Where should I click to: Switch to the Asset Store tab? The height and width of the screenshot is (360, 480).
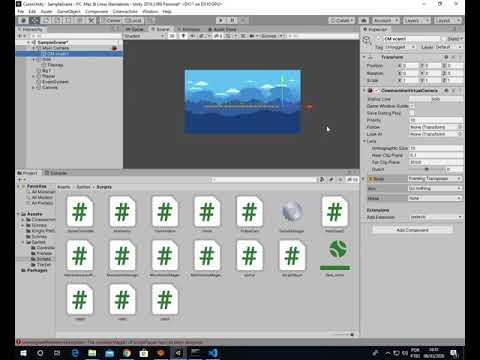[222, 29]
